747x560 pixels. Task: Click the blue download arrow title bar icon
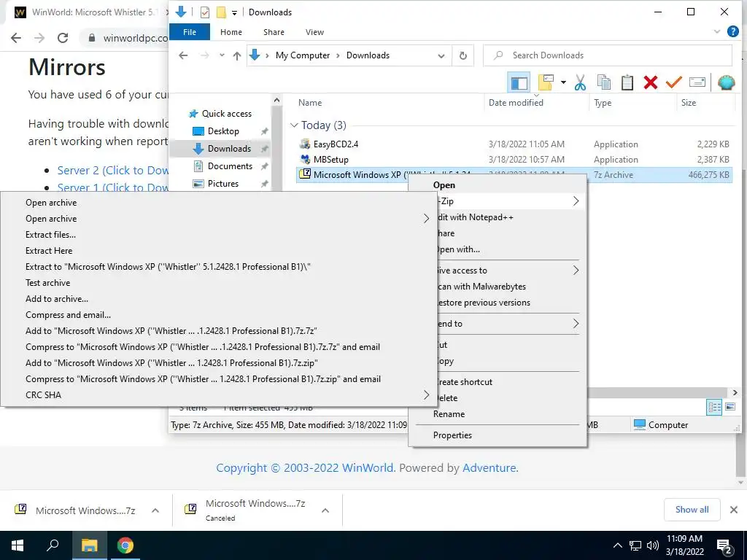[181, 12]
